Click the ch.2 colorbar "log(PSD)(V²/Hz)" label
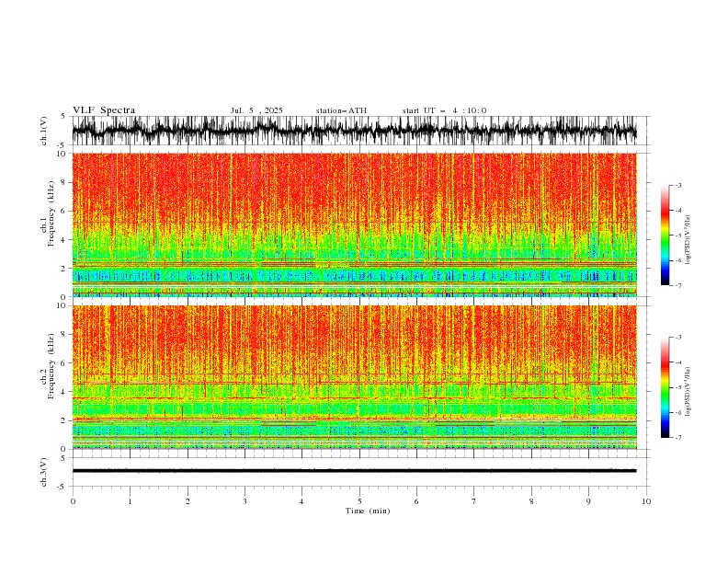Image resolution: width=728 pixels, height=563 pixels. click(x=688, y=391)
